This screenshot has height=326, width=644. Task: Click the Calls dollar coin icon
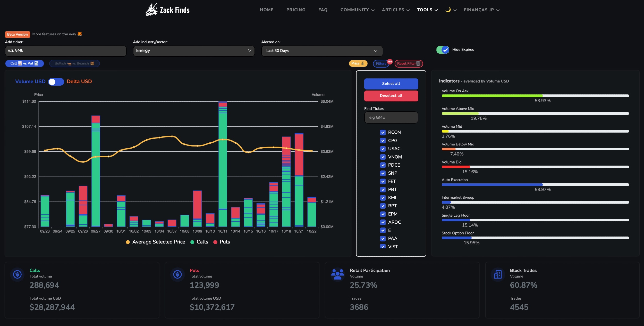[x=17, y=274]
